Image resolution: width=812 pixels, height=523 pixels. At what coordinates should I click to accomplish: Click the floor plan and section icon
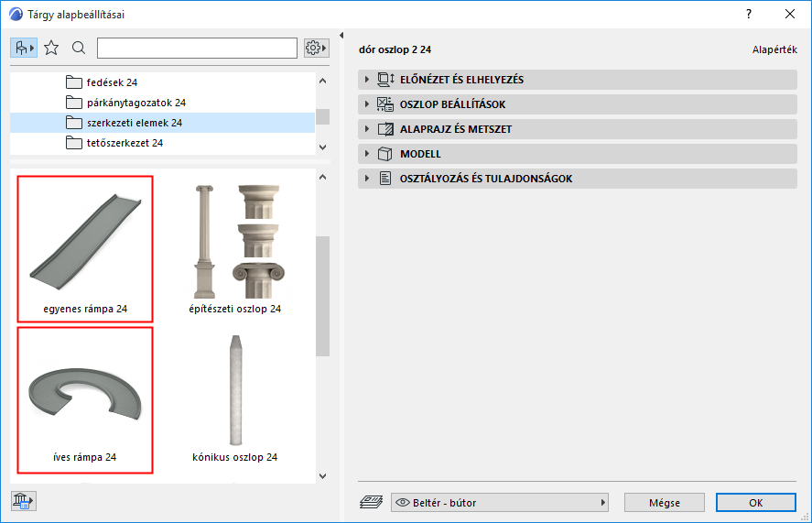pos(385,129)
